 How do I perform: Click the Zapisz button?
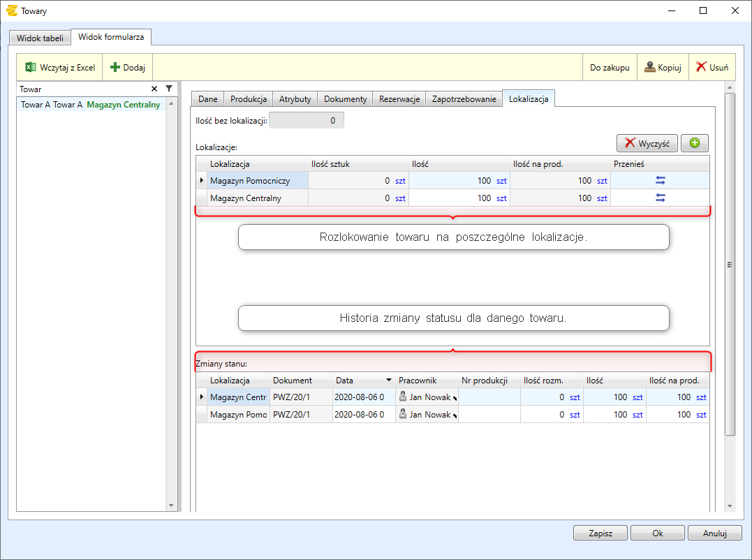coord(600,533)
